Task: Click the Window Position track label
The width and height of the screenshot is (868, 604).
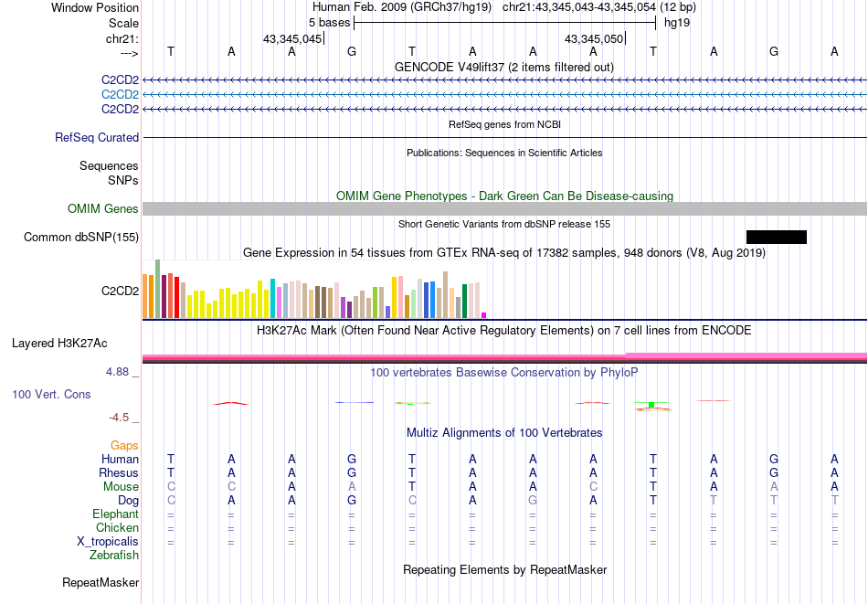Action: tap(95, 7)
